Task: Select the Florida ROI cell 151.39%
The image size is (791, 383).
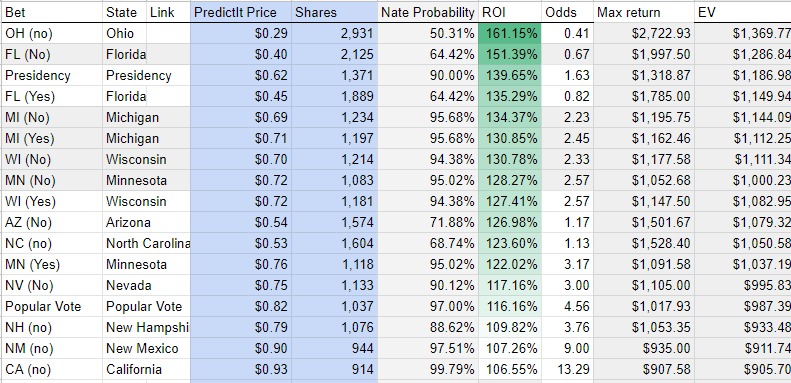Action: click(x=510, y=54)
